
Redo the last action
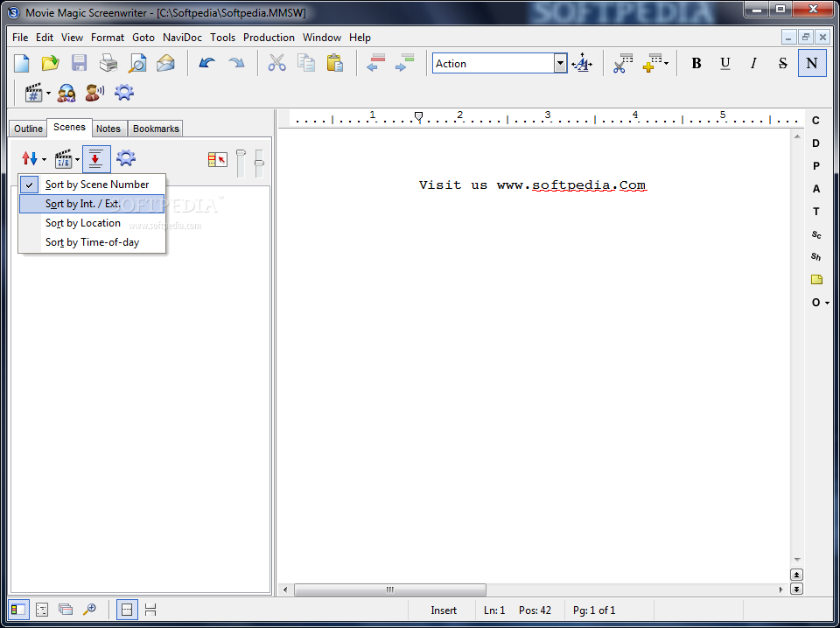pos(236,63)
